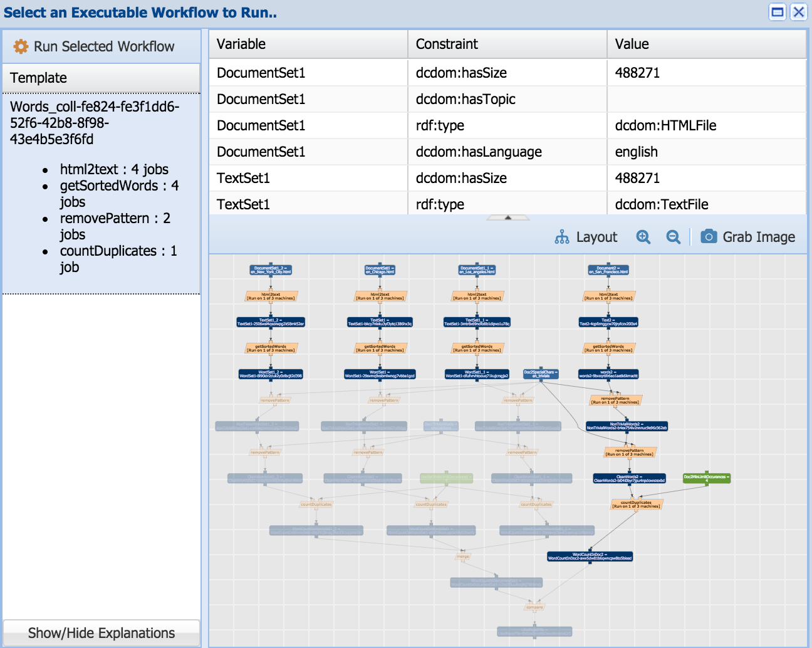Select the en_San_Francisco.html document node
The width and height of the screenshot is (812, 648).
[608, 270]
